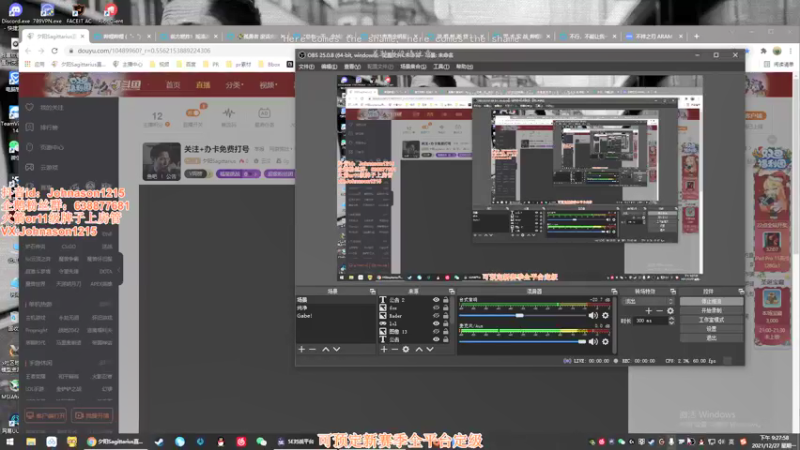Pop out the sources dock panel
Image resolution: width=800 pixels, height=450 pixels.
(452, 291)
